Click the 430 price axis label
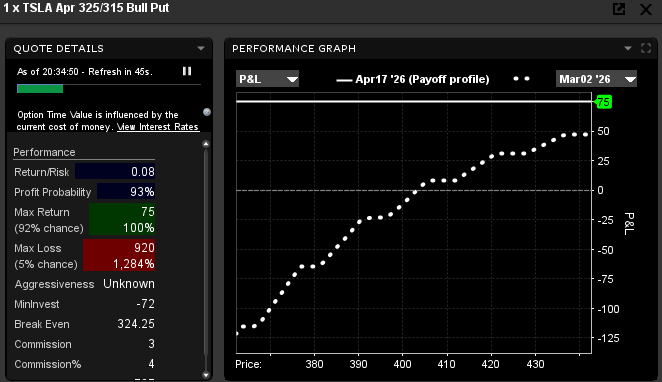This screenshot has height=382, width=662. coord(535,364)
